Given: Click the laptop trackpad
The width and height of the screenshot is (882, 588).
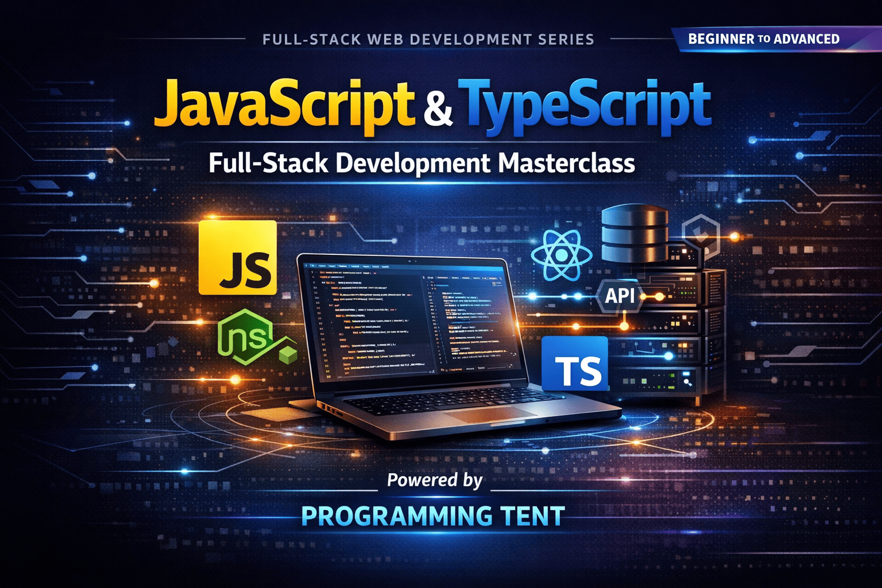Looking at the screenshot, I should coord(491,415).
